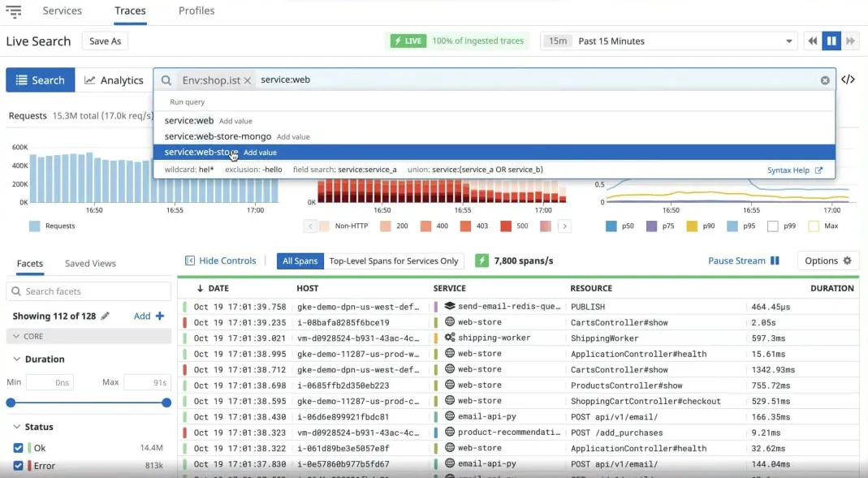Enable the Max latency legend

point(814,226)
